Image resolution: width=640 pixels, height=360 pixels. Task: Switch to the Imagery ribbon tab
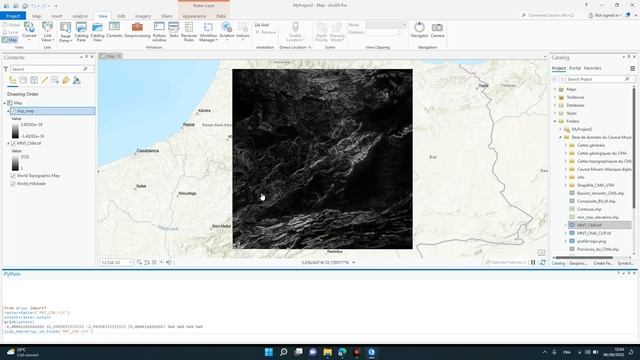(x=143, y=16)
